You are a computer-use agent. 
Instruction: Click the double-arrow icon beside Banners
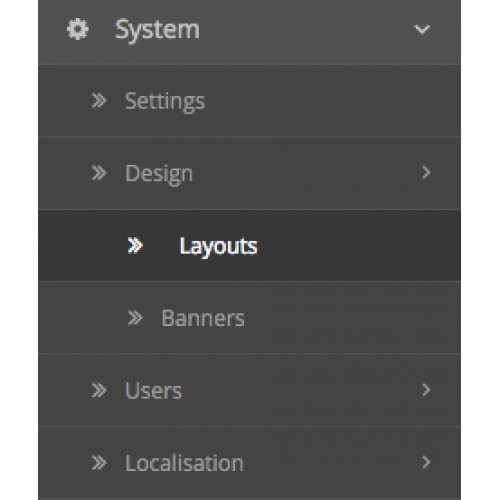(135, 318)
